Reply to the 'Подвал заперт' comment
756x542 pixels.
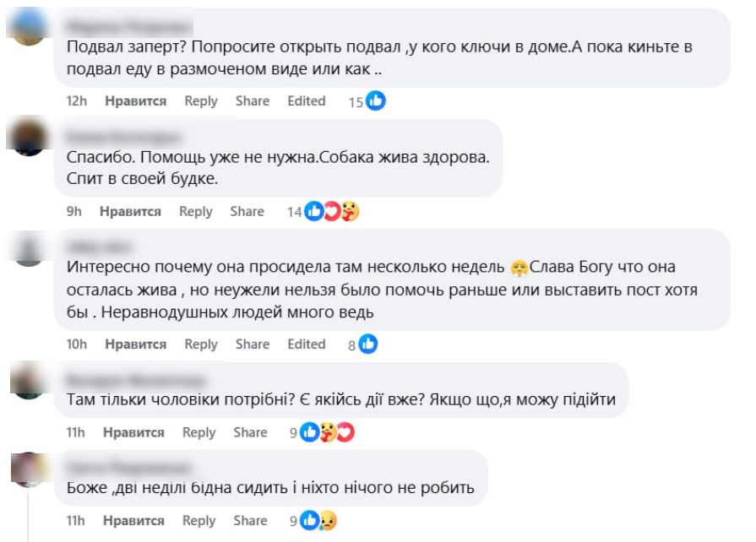tap(201, 101)
